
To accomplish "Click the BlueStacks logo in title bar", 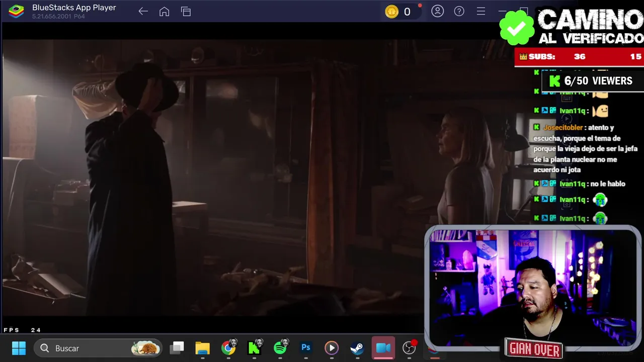I will click(x=17, y=11).
